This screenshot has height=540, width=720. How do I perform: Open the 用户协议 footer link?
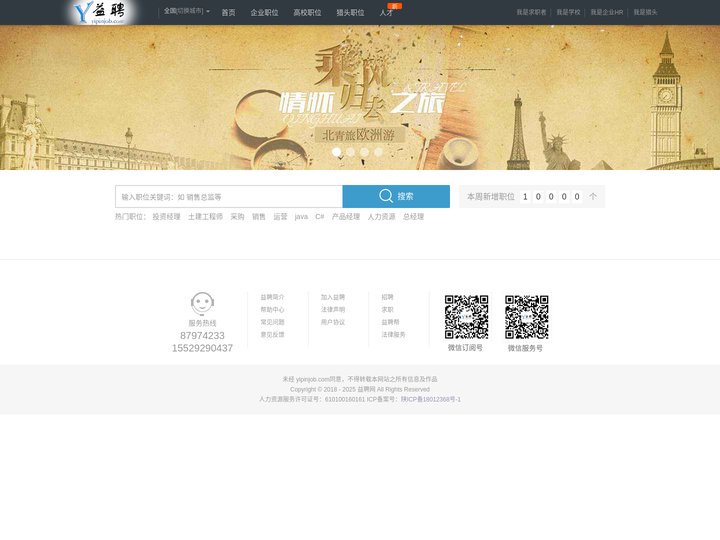pos(333,322)
